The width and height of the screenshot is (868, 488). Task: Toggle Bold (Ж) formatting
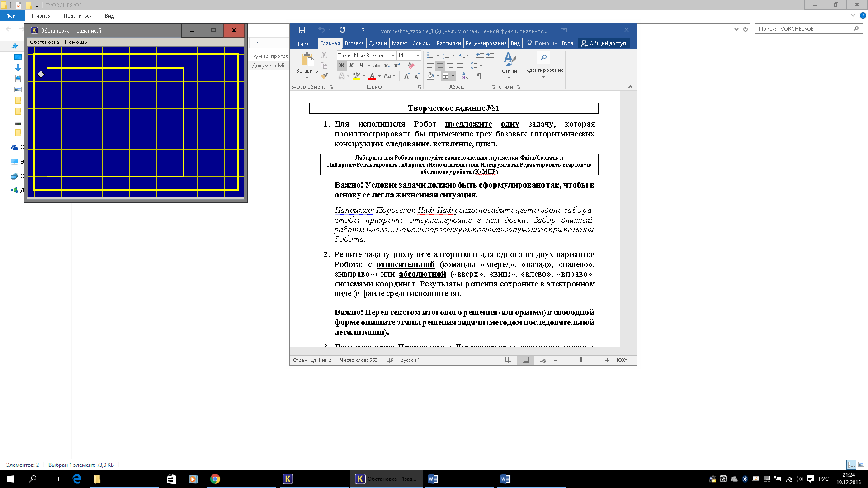[x=342, y=66]
